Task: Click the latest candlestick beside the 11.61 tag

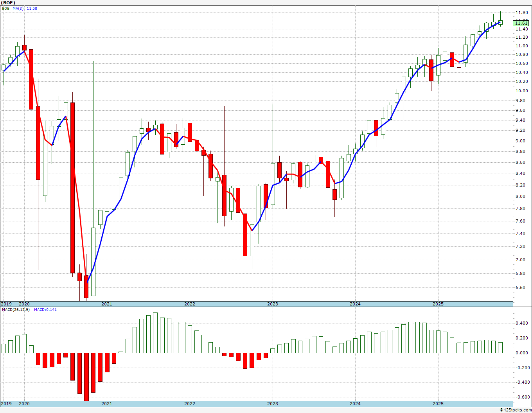Action: [x=500, y=22]
